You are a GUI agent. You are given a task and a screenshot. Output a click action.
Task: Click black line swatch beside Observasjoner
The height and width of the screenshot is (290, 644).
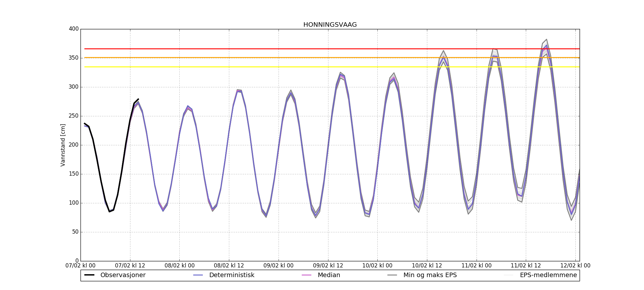89,275
